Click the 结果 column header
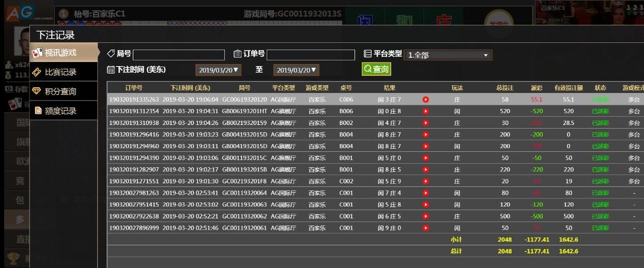 389,88
